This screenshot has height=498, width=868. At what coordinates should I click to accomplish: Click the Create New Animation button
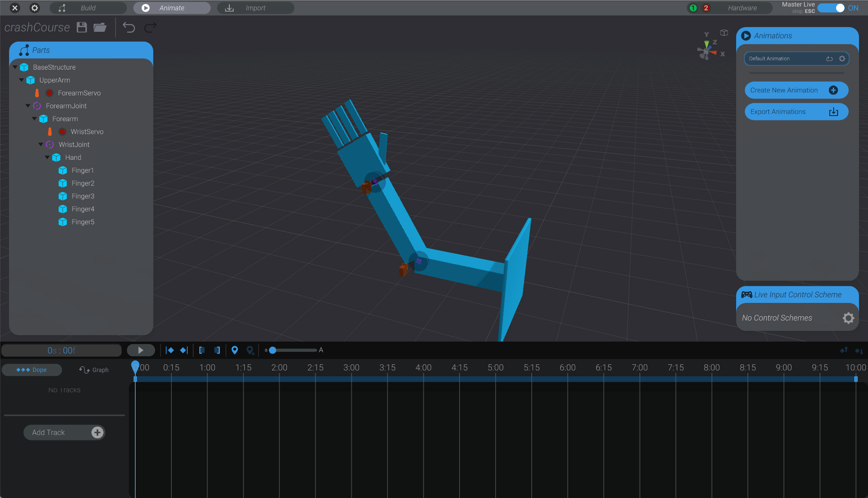796,90
